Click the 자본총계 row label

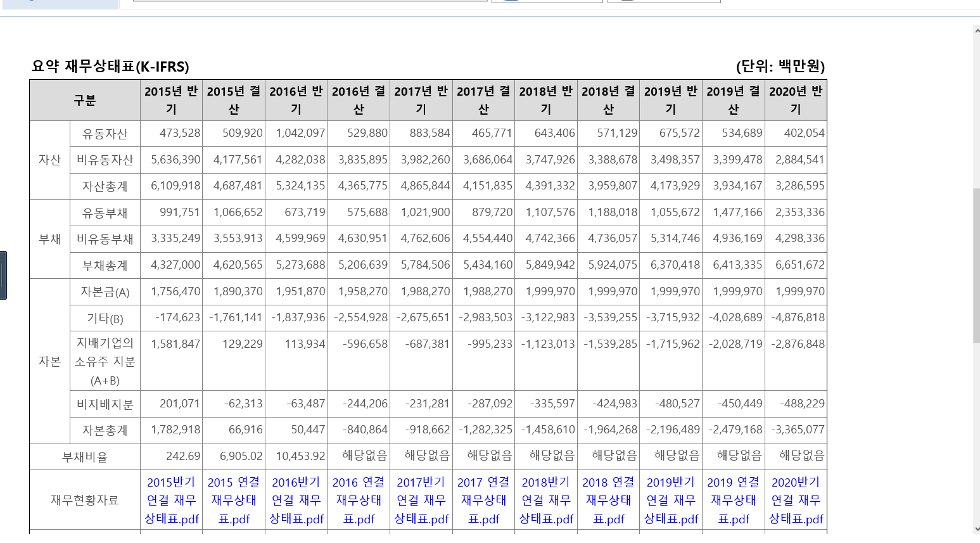105,430
